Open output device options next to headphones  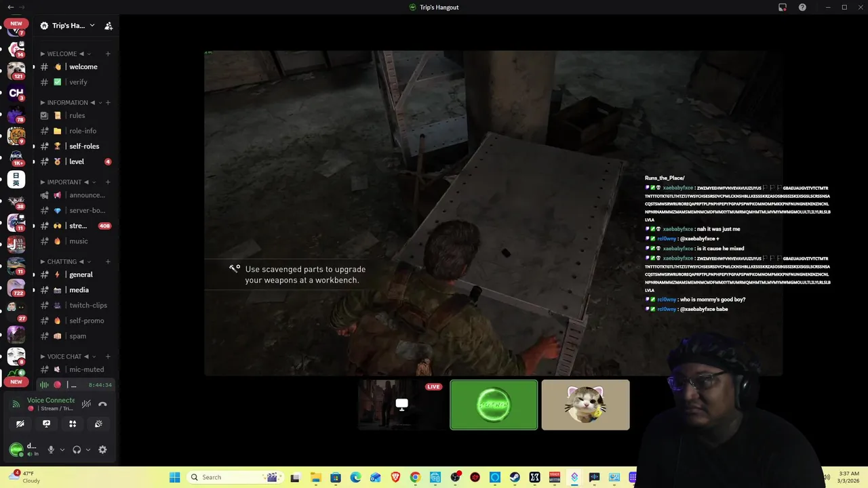[87, 449]
